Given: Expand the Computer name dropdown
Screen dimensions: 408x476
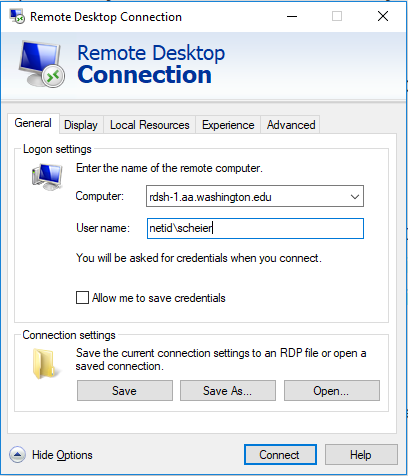Looking at the screenshot, I should point(355,197).
